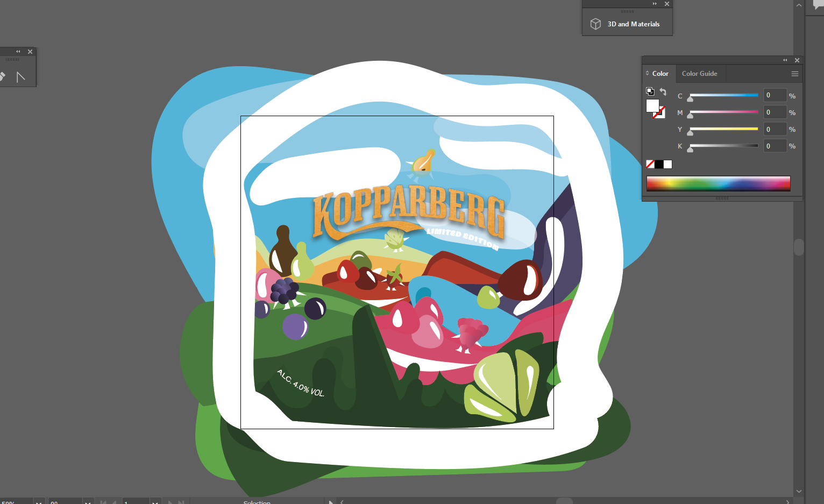
Task: Click the horizontal scrollbar thumb
Action: [564, 501]
